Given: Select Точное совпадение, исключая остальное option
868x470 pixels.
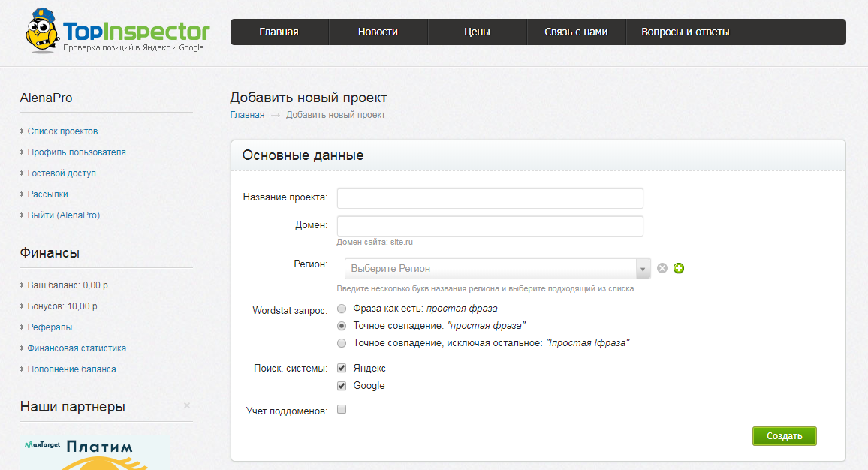Looking at the screenshot, I should pyautogui.click(x=342, y=343).
